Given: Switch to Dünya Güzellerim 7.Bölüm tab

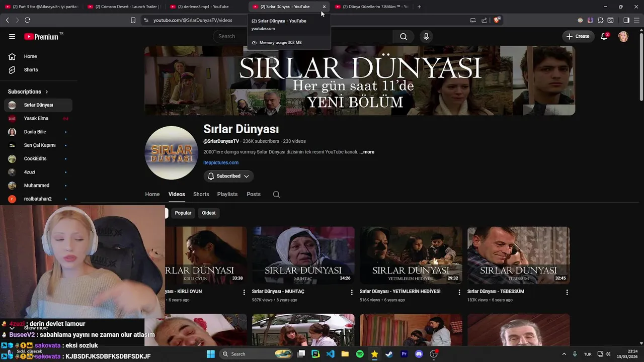Looking at the screenshot, I should [372, 7].
